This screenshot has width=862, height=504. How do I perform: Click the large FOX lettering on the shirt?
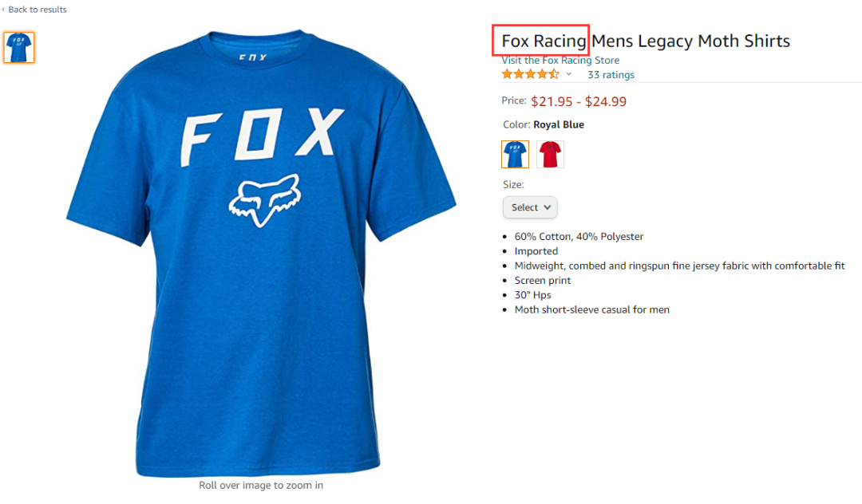(263, 136)
